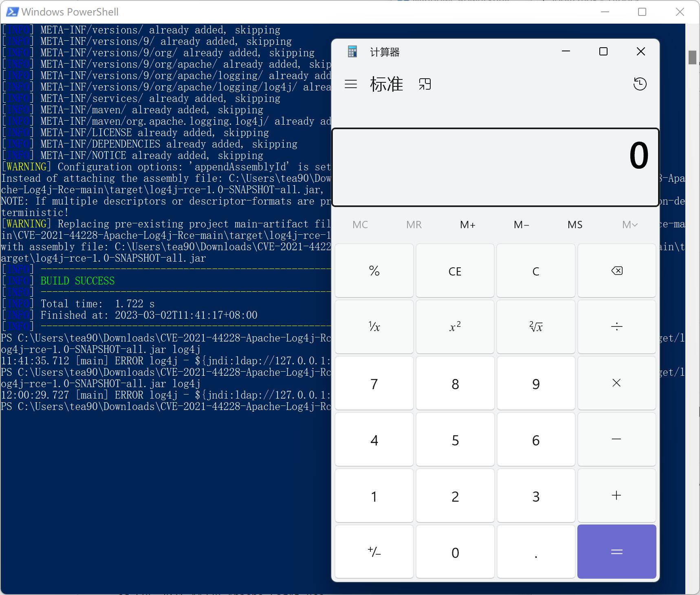Click the 'META-INF/NOTICE already added' line
The height and width of the screenshot is (595, 700).
[132, 155]
